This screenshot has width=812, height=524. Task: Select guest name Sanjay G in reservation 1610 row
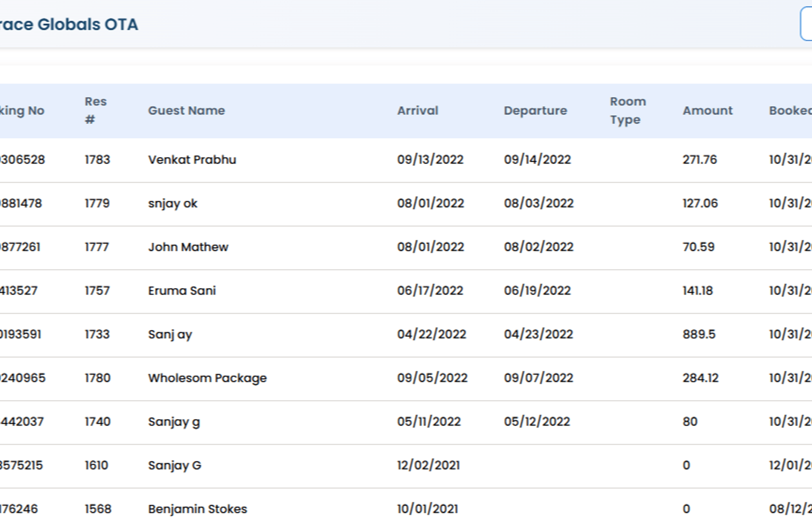(175, 465)
